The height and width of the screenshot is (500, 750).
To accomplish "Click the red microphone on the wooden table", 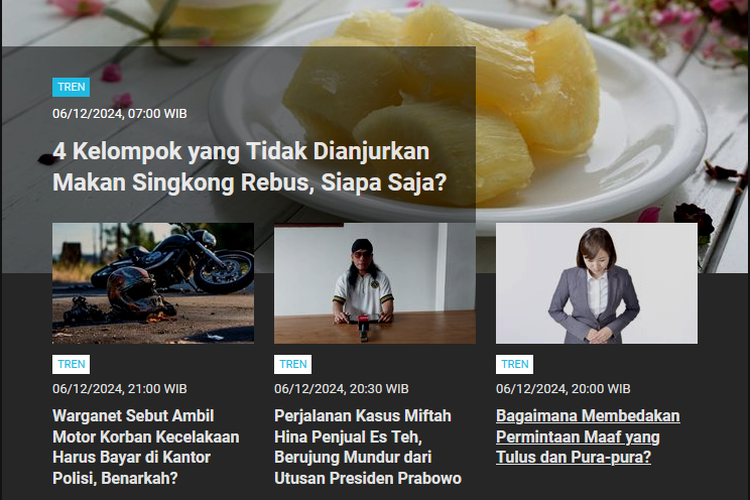I will (x=364, y=326).
